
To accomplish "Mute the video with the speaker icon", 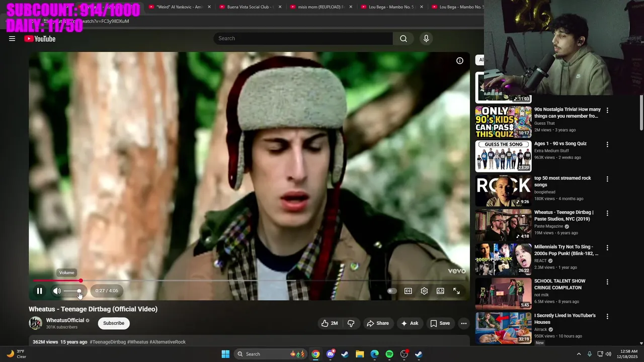I will click(57, 291).
